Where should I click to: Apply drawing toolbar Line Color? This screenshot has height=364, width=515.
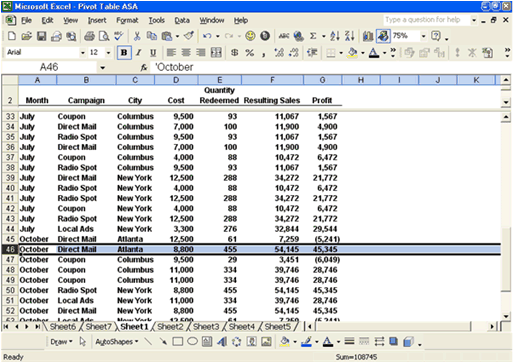[x=306, y=341]
